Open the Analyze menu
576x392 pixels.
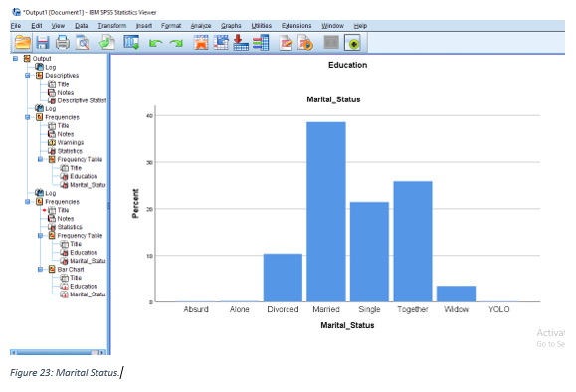coord(201,25)
